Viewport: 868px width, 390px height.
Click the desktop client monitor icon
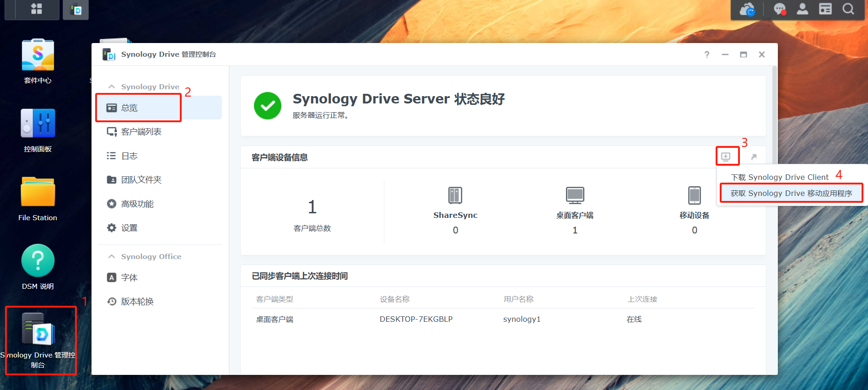tap(575, 195)
